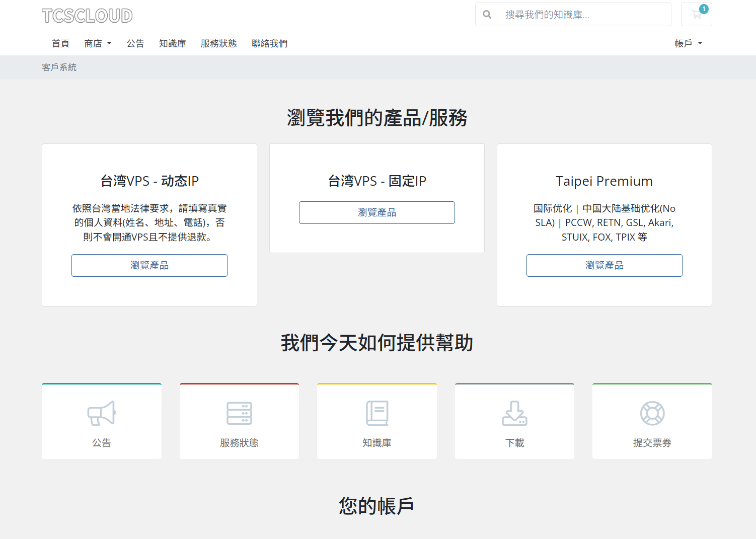This screenshot has width=756, height=539.
Task: Go to 首頁 in navigation bar
Action: click(x=60, y=44)
